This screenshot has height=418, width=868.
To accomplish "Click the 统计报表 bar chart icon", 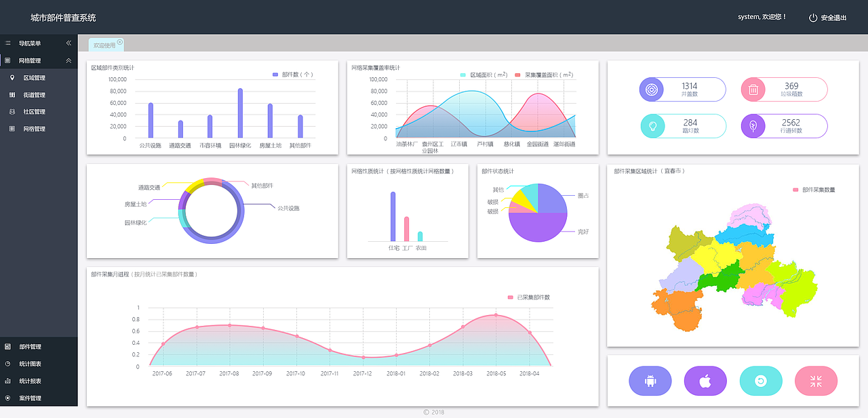I will 7,381.
